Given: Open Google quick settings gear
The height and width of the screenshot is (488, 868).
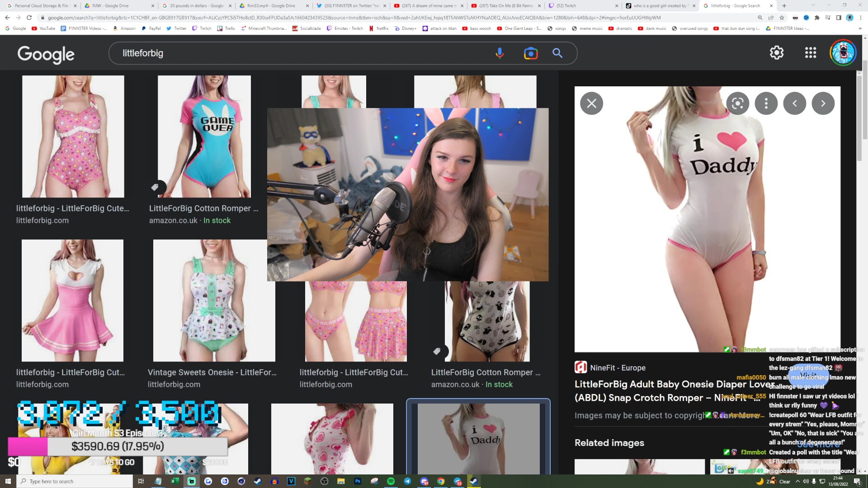Looking at the screenshot, I should (x=777, y=53).
